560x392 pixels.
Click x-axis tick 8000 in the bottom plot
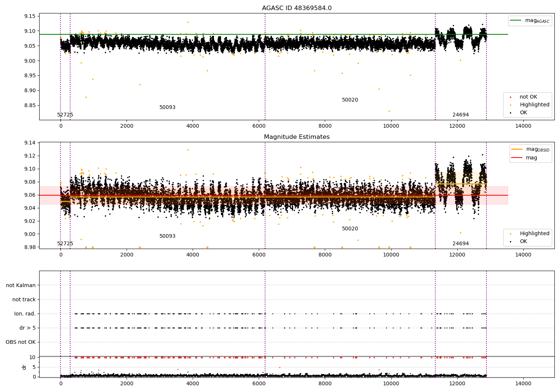click(x=325, y=384)
